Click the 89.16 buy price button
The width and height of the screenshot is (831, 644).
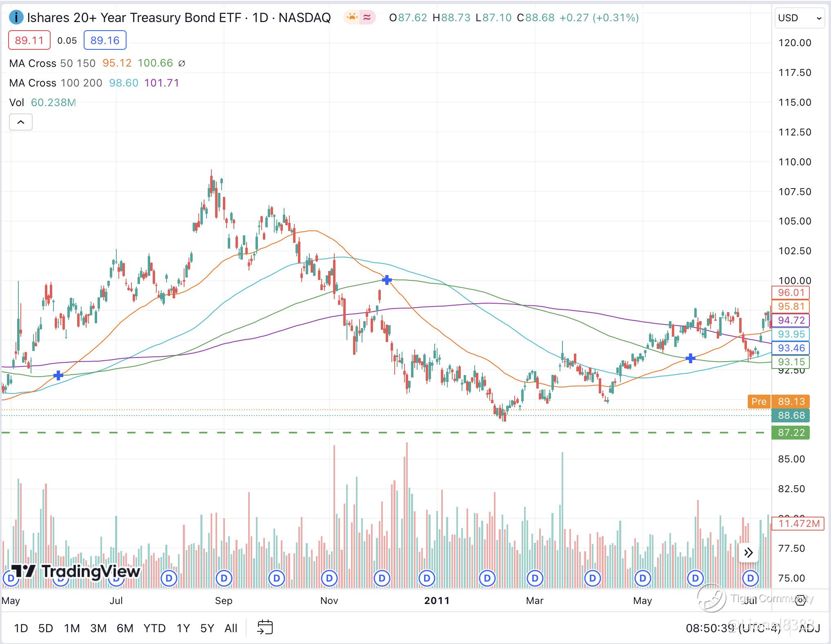click(105, 40)
